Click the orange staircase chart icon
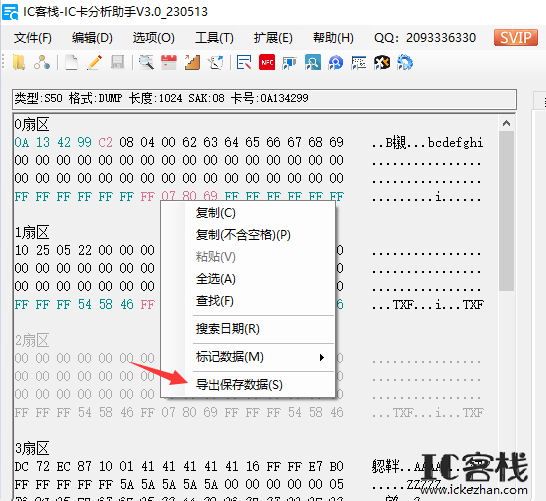This screenshot has width=546, height=501. 192,63
